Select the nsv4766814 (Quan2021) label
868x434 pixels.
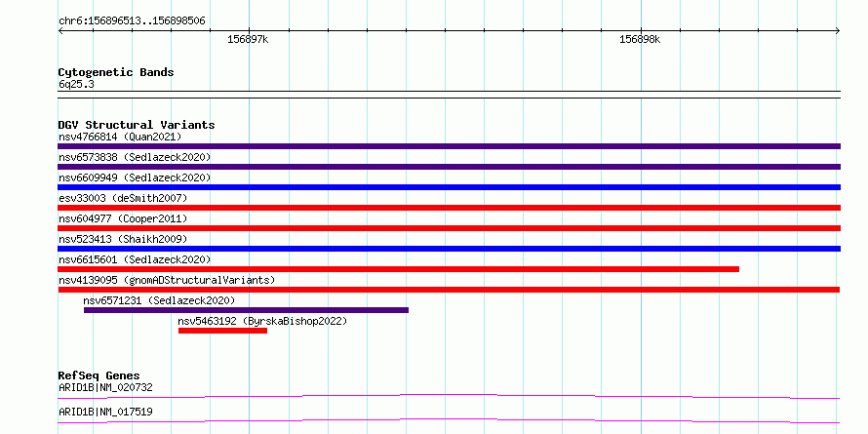click(120, 137)
